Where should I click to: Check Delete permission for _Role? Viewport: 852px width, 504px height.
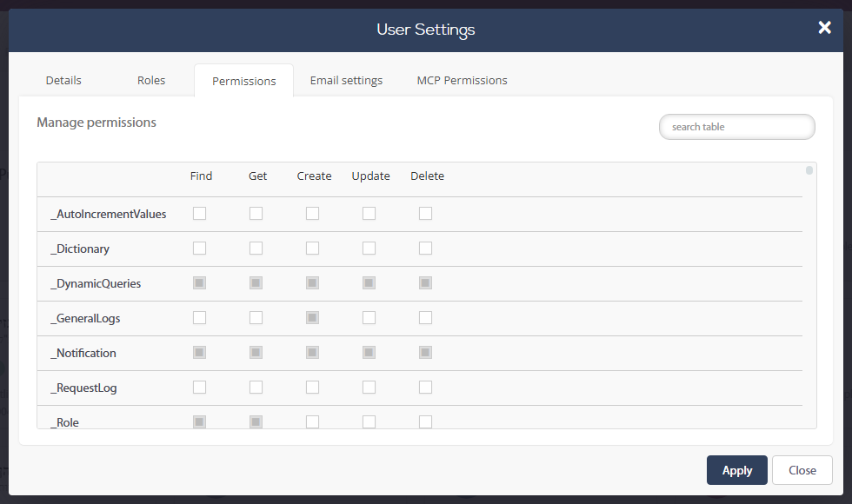click(x=425, y=422)
